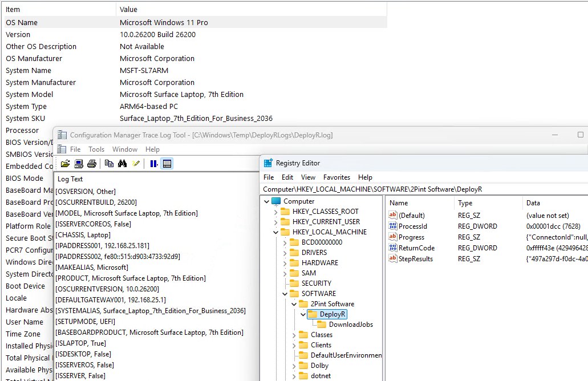This screenshot has height=381, width=588.
Task: Open the Edit menu in Registry Editor
Action: pos(287,177)
